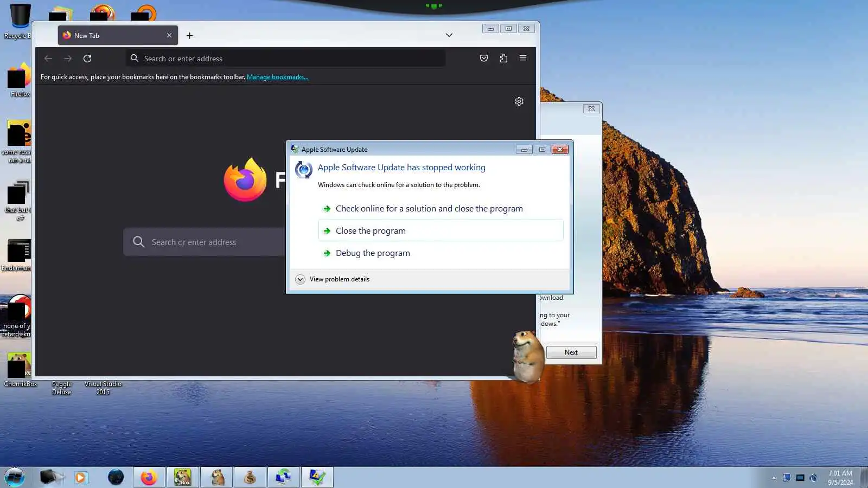Screen dimensions: 868x488
Task: Open the Firefox extensions puzzle icon
Action: pyautogui.click(x=503, y=59)
